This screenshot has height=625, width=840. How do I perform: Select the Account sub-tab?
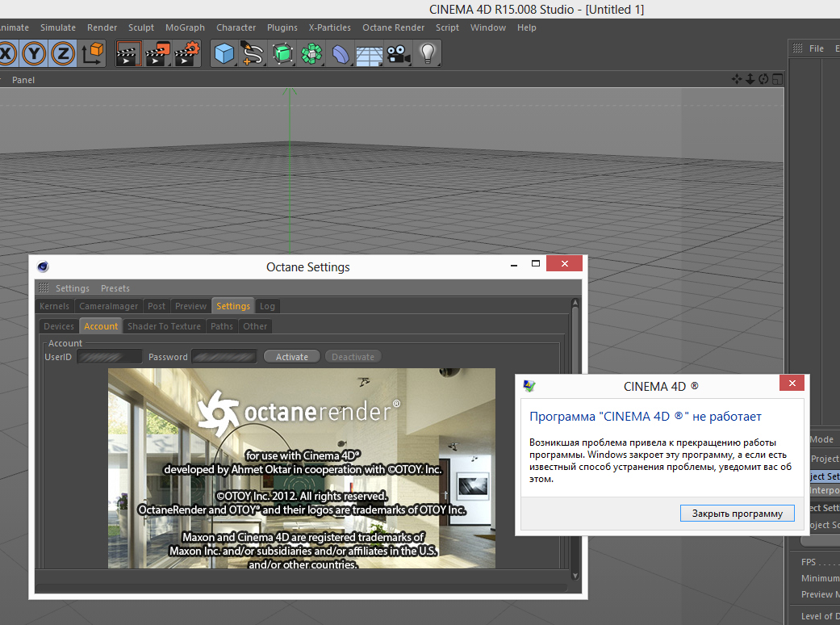pyautogui.click(x=101, y=326)
